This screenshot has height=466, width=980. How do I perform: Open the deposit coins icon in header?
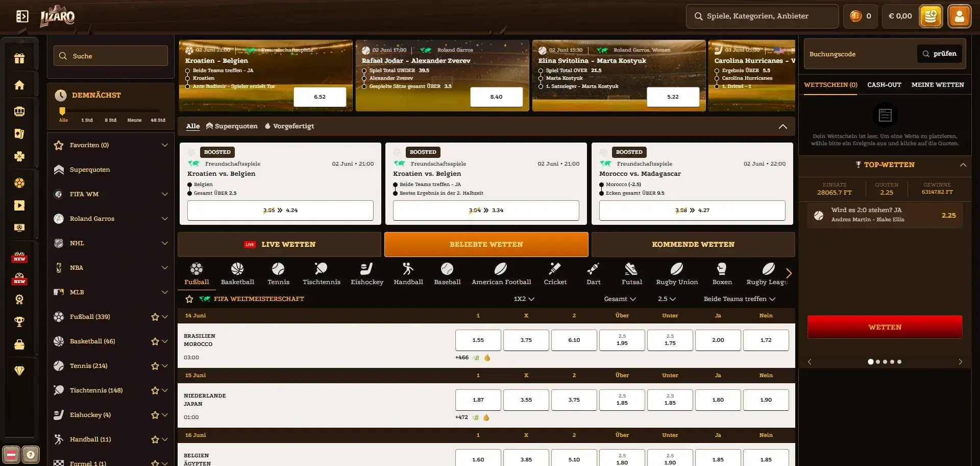930,16
